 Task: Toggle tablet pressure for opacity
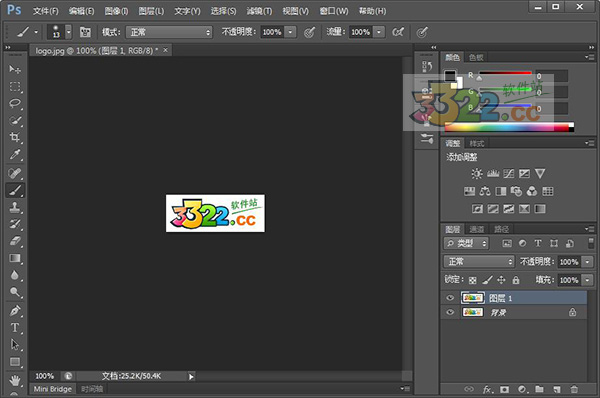(309, 32)
